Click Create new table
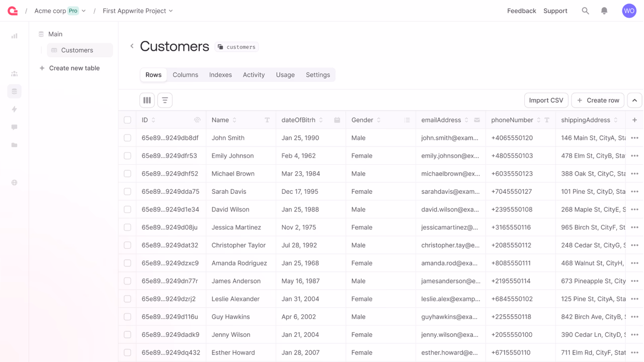Image resolution: width=644 pixels, height=362 pixels. pyautogui.click(x=69, y=68)
